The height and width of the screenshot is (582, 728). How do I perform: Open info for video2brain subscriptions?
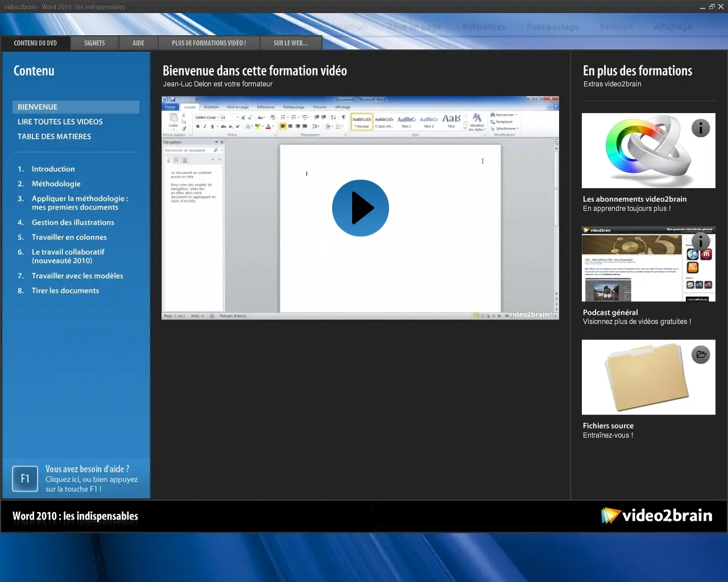click(701, 128)
